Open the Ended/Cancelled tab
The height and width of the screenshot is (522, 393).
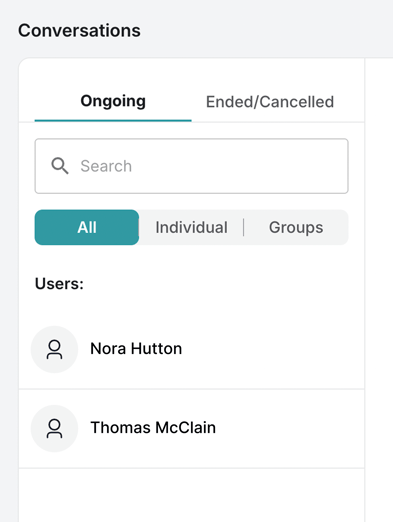pyautogui.click(x=270, y=102)
